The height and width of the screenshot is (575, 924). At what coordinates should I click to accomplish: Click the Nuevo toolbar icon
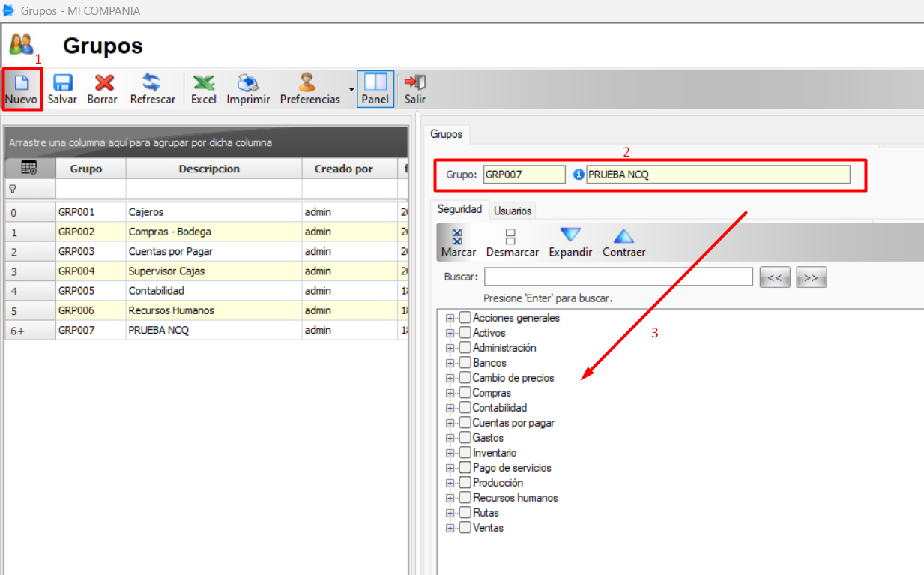click(x=21, y=88)
